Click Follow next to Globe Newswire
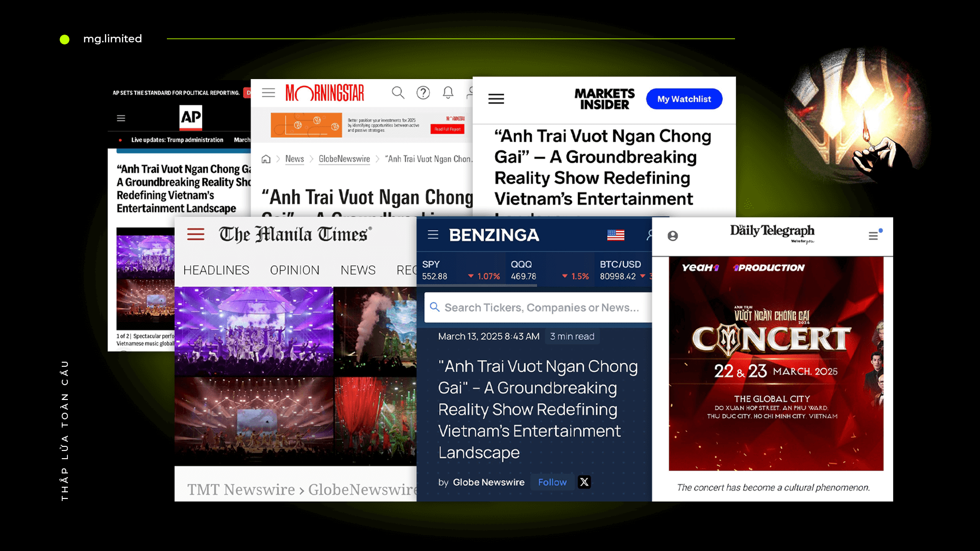This screenshot has height=551, width=980. point(552,482)
